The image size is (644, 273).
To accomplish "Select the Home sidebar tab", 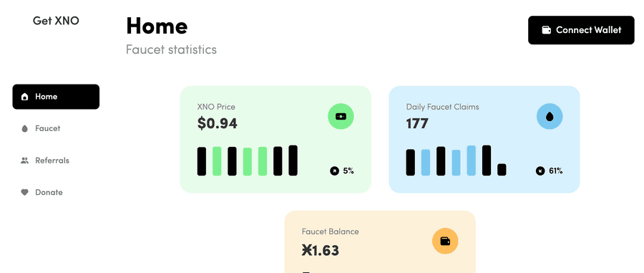I will click(x=56, y=97).
